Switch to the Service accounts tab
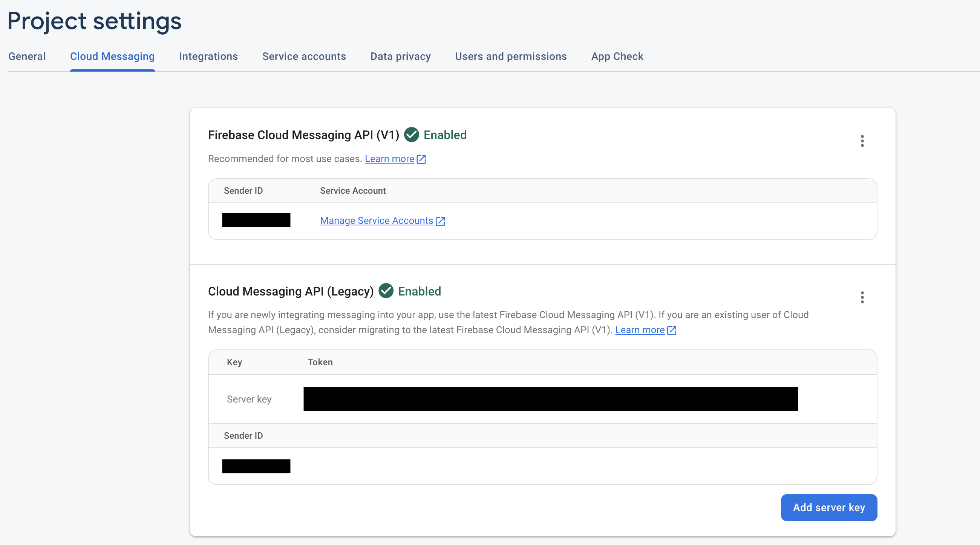 coord(303,56)
